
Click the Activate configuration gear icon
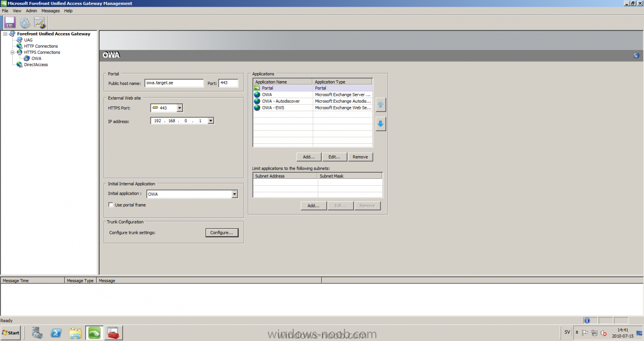coord(25,22)
